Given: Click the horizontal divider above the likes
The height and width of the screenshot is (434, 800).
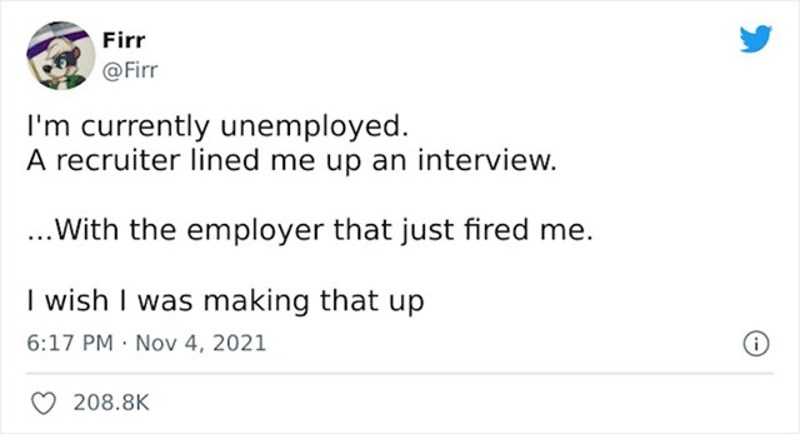Looking at the screenshot, I should pyautogui.click(x=400, y=375).
